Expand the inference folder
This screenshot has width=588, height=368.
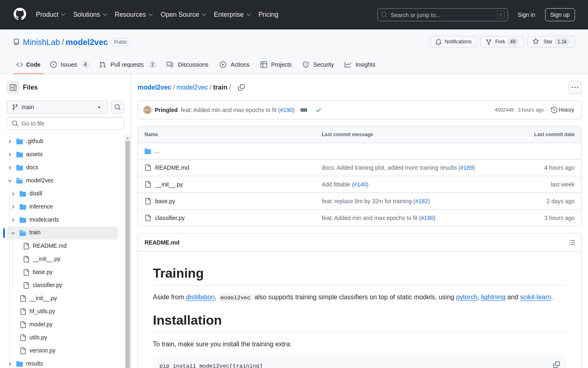pyautogui.click(x=13, y=207)
